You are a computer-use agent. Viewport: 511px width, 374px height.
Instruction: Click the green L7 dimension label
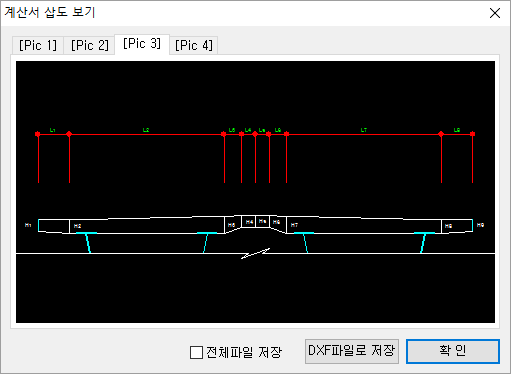point(364,130)
